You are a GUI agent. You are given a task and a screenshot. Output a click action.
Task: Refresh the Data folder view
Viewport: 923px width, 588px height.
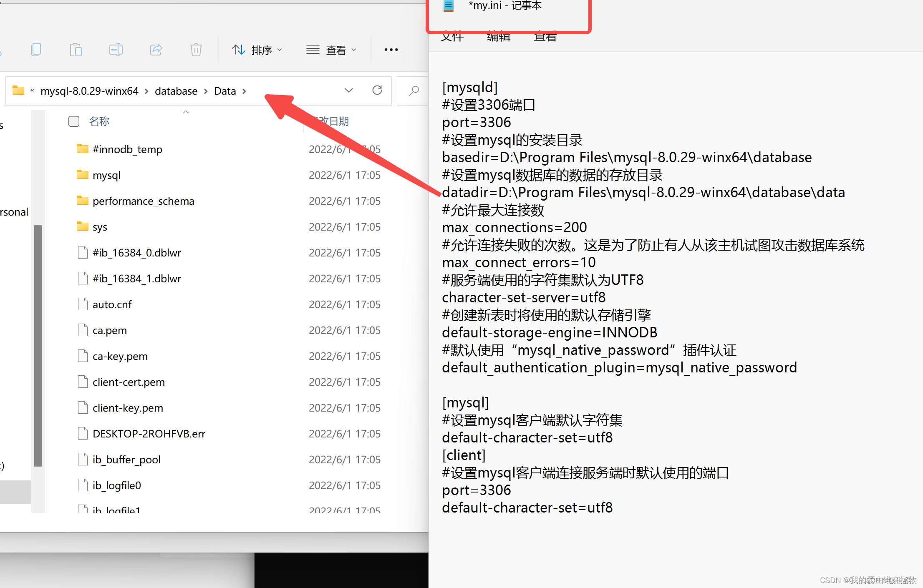[377, 90]
